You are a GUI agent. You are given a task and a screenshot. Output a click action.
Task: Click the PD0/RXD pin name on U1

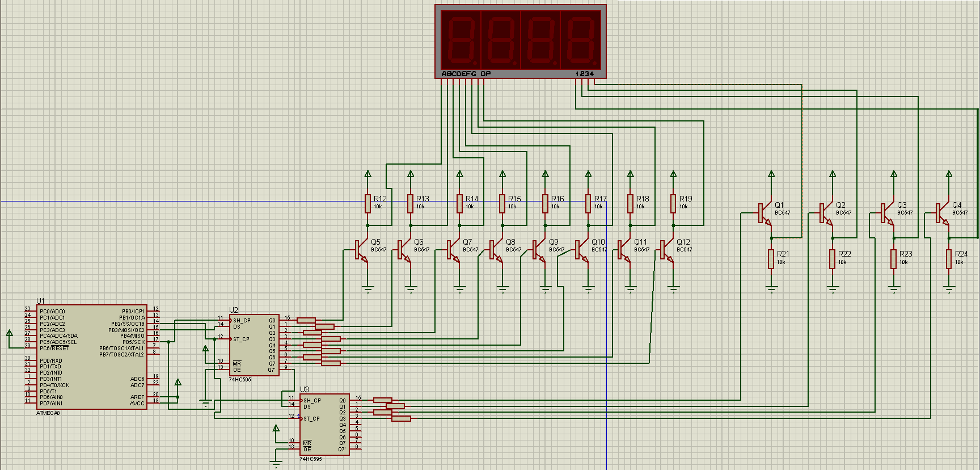point(51,360)
